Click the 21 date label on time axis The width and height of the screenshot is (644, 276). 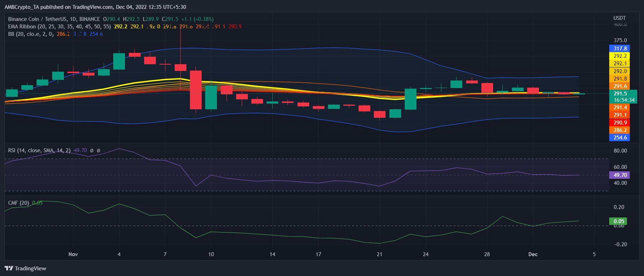[x=380, y=254]
